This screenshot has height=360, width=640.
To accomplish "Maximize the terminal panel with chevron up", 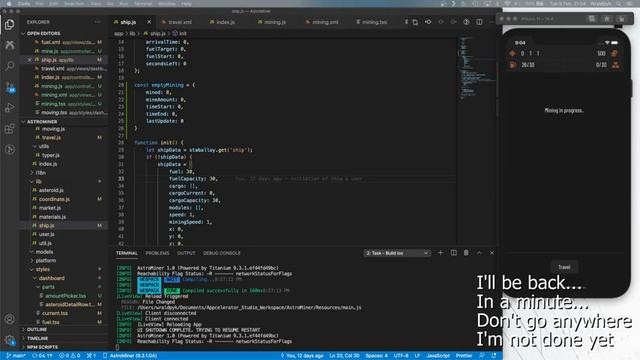I will point(479,253).
